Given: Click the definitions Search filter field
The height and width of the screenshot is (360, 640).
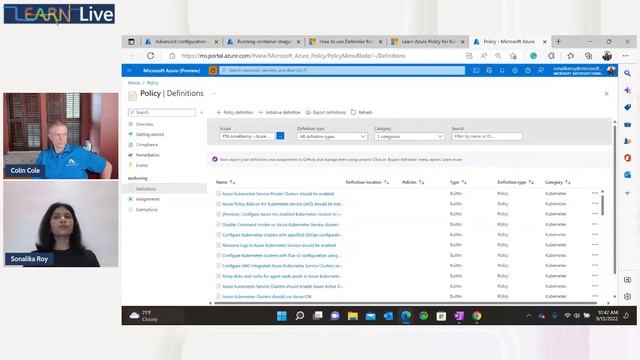Looking at the screenshot, I should (x=487, y=136).
